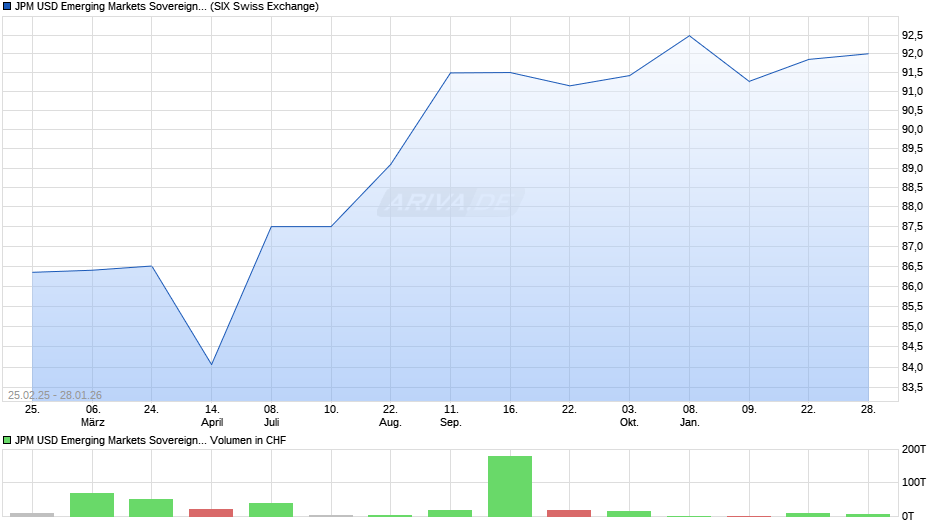Click the price line peak at 08. Jan.
This screenshot has width=940, height=526.
coord(689,36)
